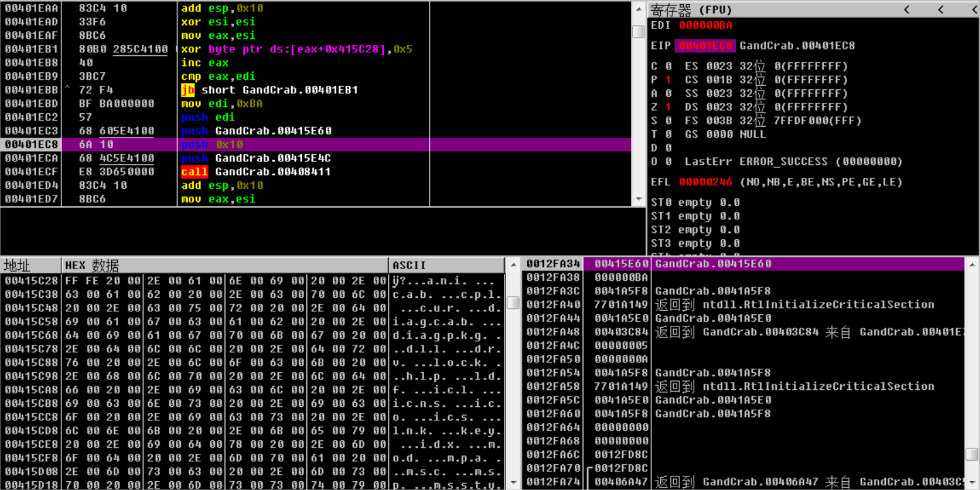Click the FS segment register line 7FFDF000
Screen dimensions: 980x490
point(773,121)
